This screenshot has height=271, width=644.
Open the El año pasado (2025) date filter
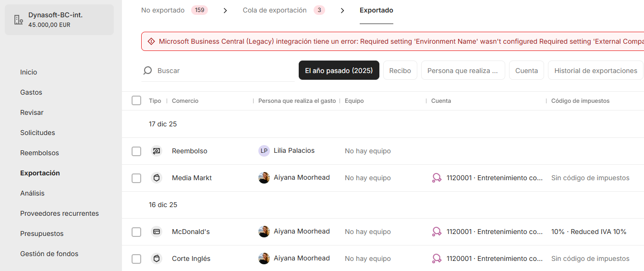[x=339, y=71]
